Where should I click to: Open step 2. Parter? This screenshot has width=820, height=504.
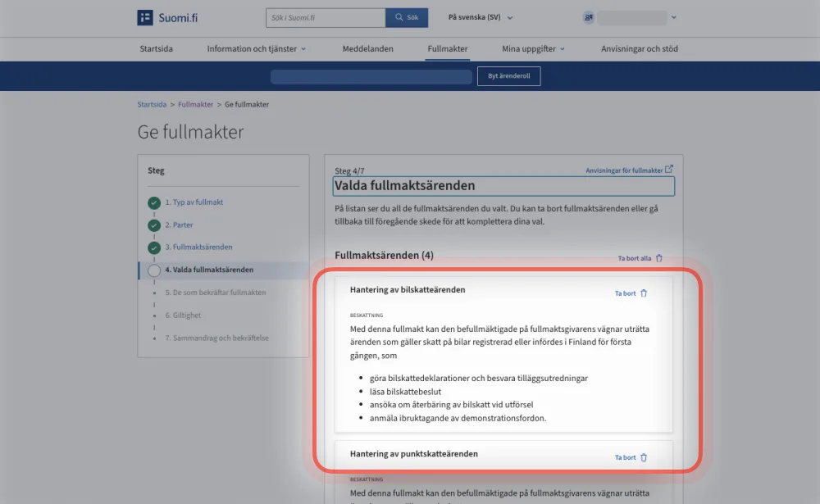tap(179, 225)
